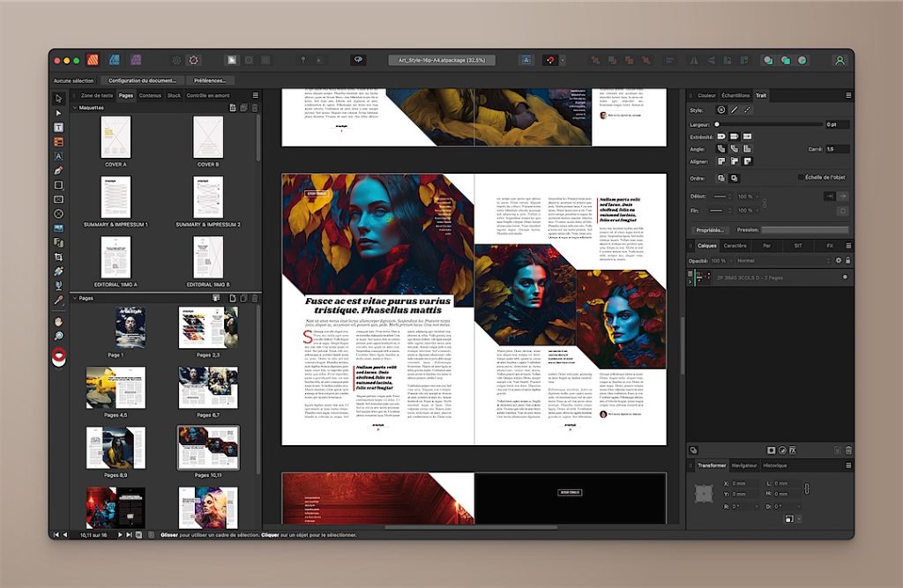Select the Artistic Text tool
The width and height of the screenshot is (903, 588).
tap(59, 156)
